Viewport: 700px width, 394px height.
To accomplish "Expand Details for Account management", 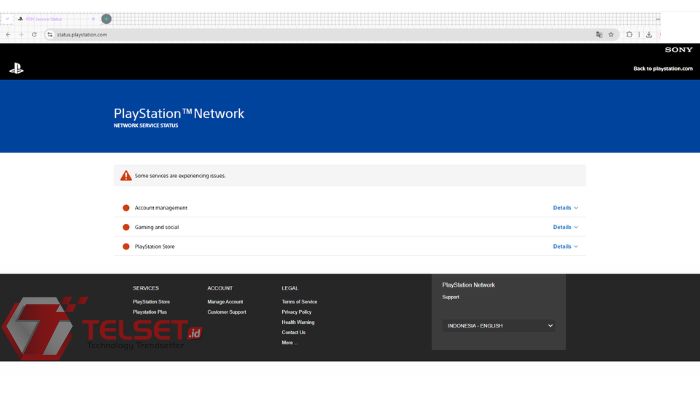I will [565, 208].
